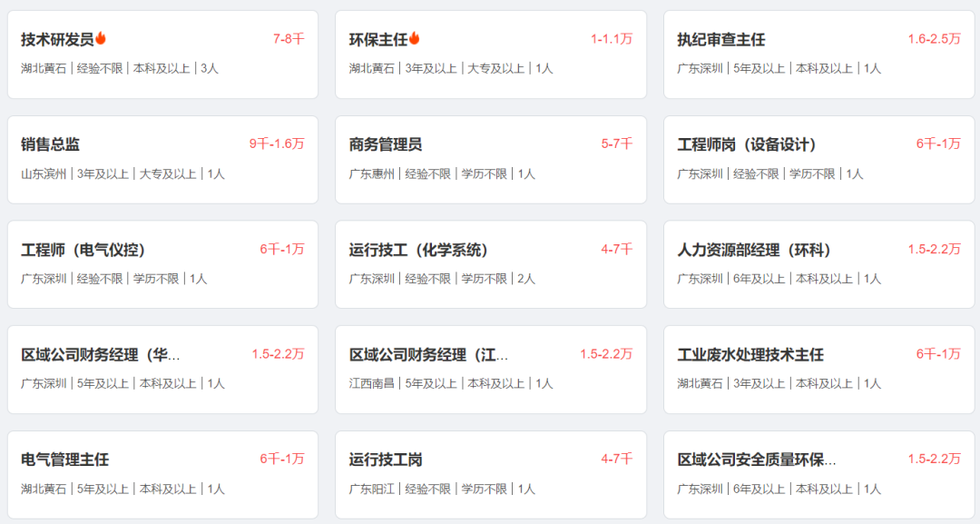The height and width of the screenshot is (524, 980).
Task: Click 6千-1万 salary on 电气管理主任
Action: (x=282, y=459)
